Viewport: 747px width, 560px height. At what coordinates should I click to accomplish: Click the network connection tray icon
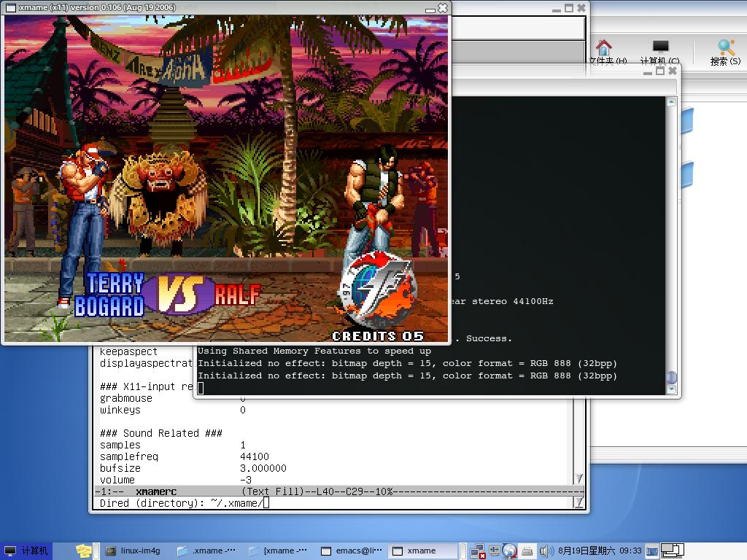477,551
